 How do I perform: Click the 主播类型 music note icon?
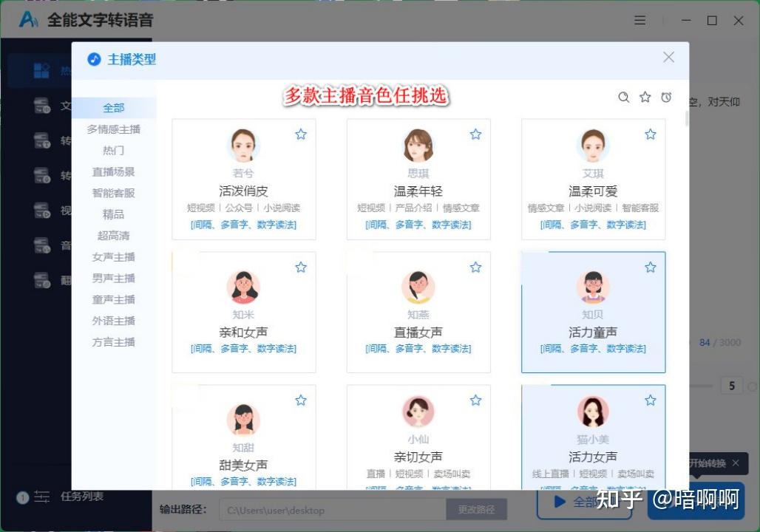94,60
